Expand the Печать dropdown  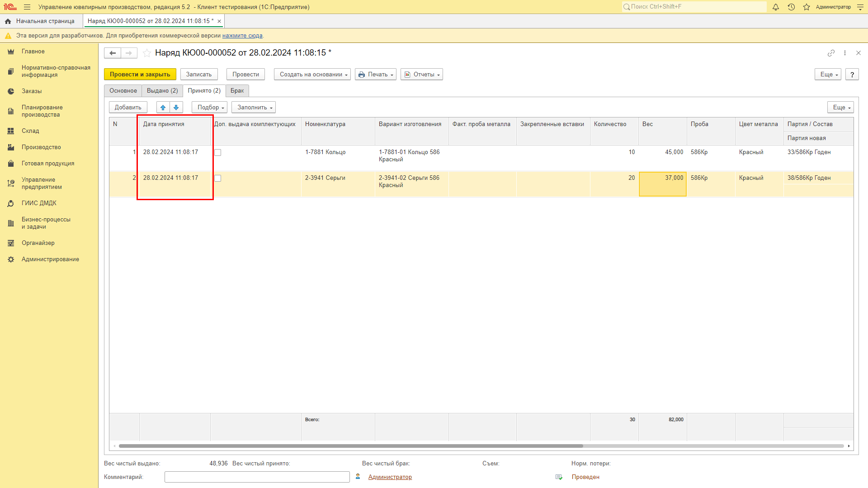[x=376, y=75]
